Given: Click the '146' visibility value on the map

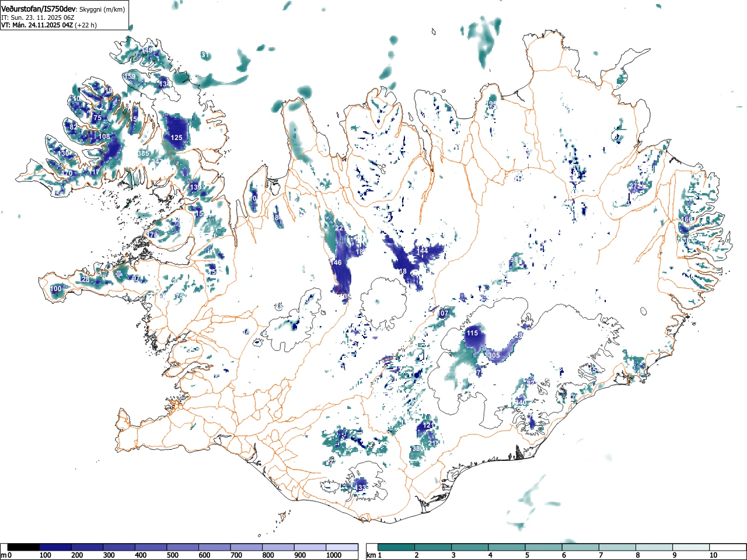Looking at the screenshot, I should [x=336, y=262].
